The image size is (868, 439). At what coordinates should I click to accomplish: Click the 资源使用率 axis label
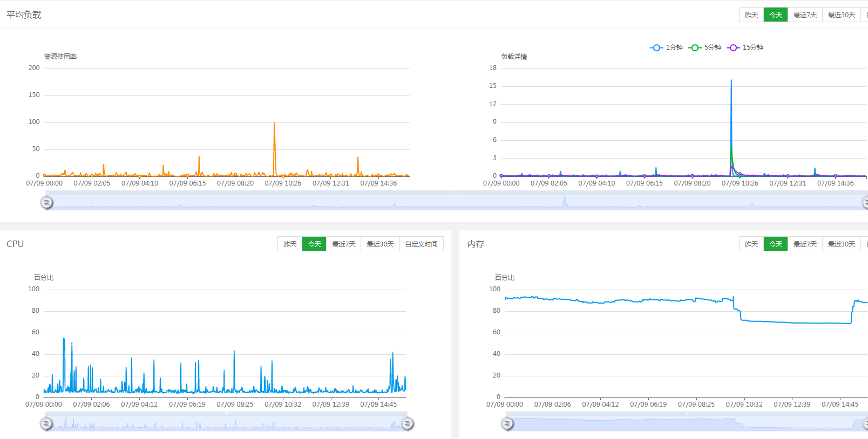(x=60, y=57)
